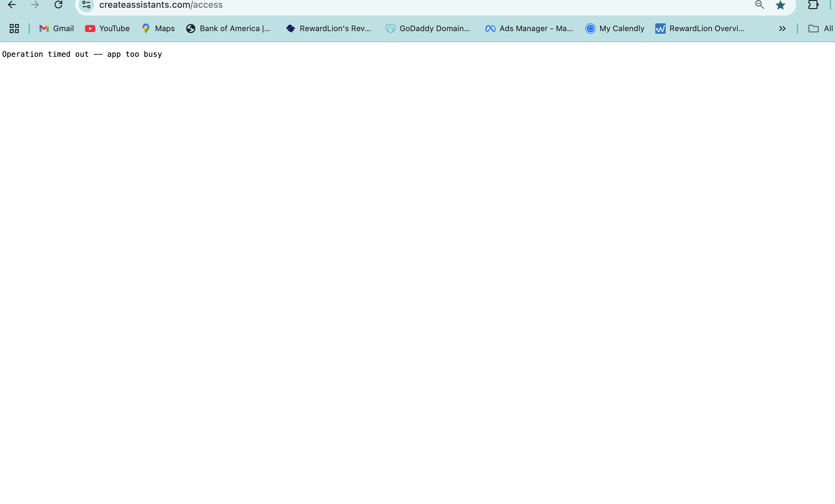
Task: View site information for createassistants.com
Action: pyautogui.click(x=86, y=5)
